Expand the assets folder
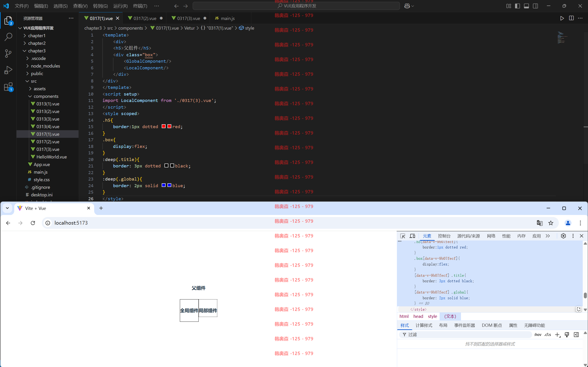 pyautogui.click(x=48, y=89)
